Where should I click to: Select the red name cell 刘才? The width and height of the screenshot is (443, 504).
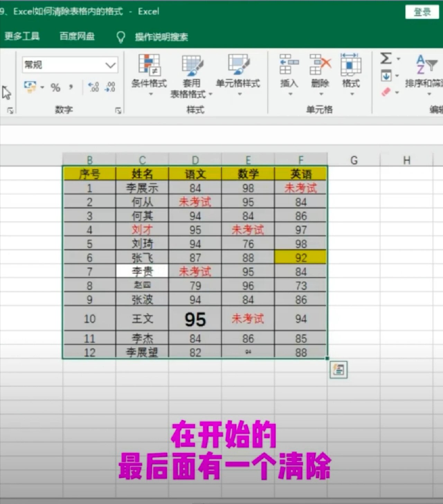tap(142, 230)
